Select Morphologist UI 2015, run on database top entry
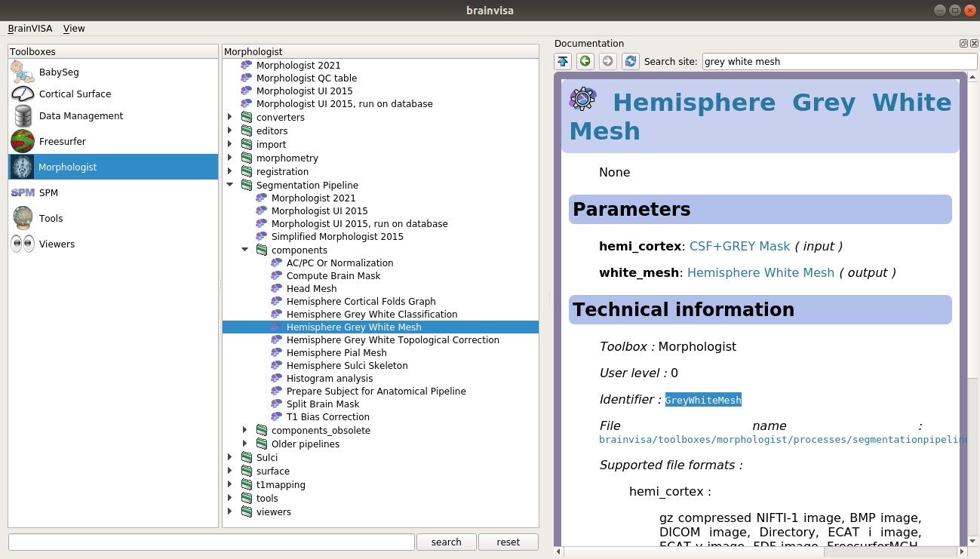This screenshot has height=559, width=980. click(345, 104)
